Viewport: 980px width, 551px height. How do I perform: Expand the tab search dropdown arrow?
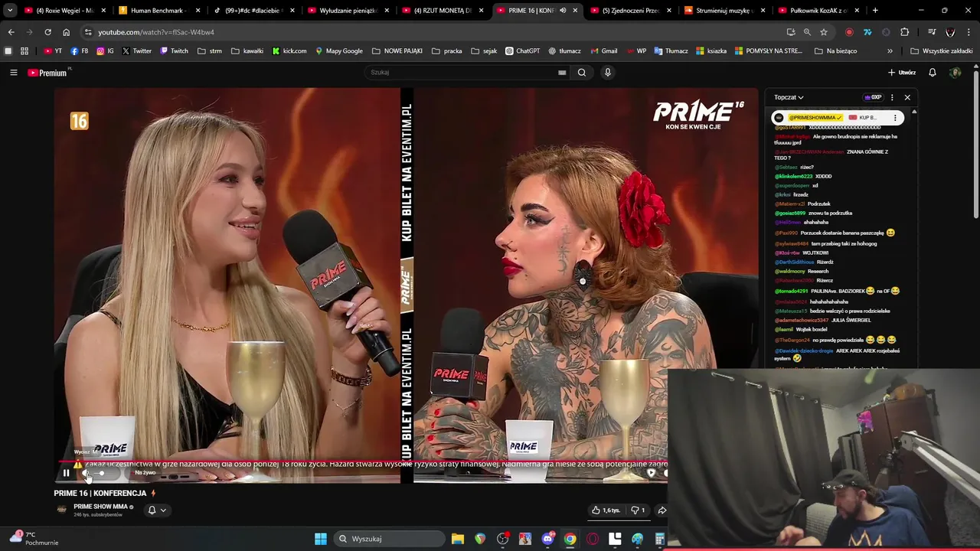coord(9,11)
